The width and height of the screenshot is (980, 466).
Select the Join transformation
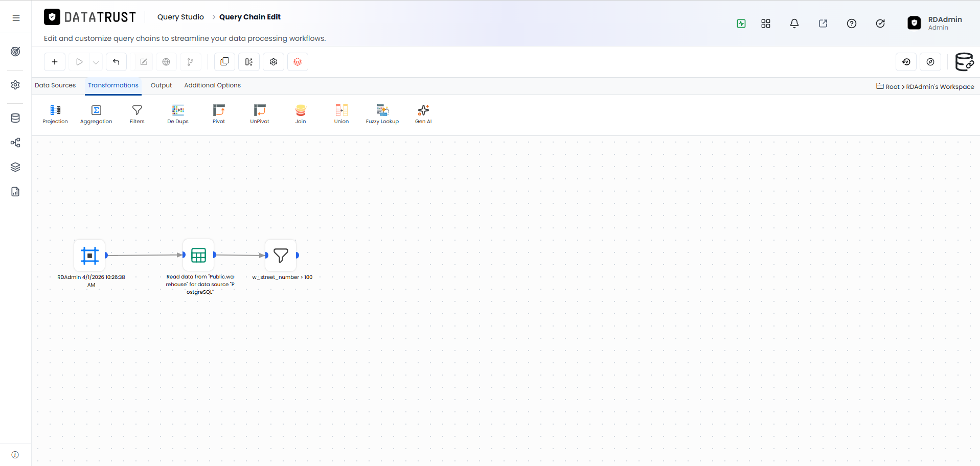coord(301,114)
